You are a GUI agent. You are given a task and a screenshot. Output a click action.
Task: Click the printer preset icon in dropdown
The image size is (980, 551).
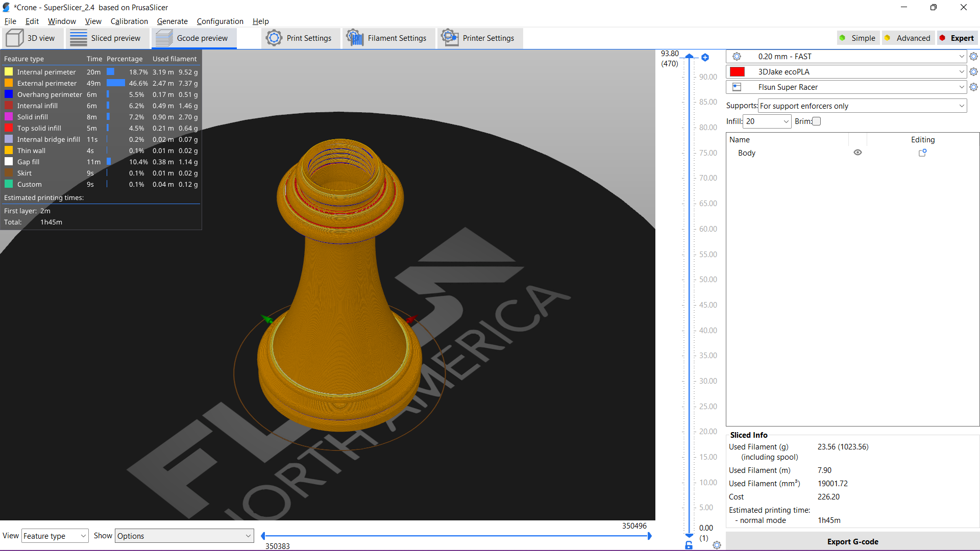pyautogui.click(x=737, y=87)
